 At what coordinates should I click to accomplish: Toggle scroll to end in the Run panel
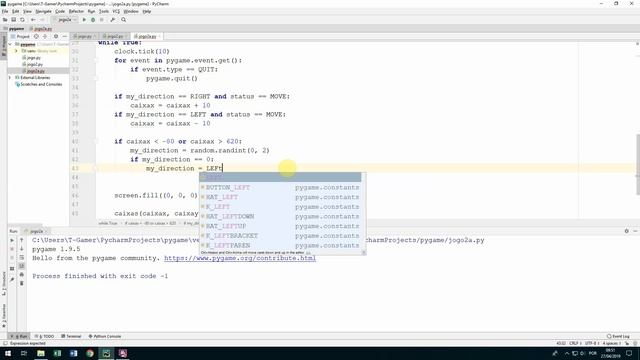click(22, 266)
